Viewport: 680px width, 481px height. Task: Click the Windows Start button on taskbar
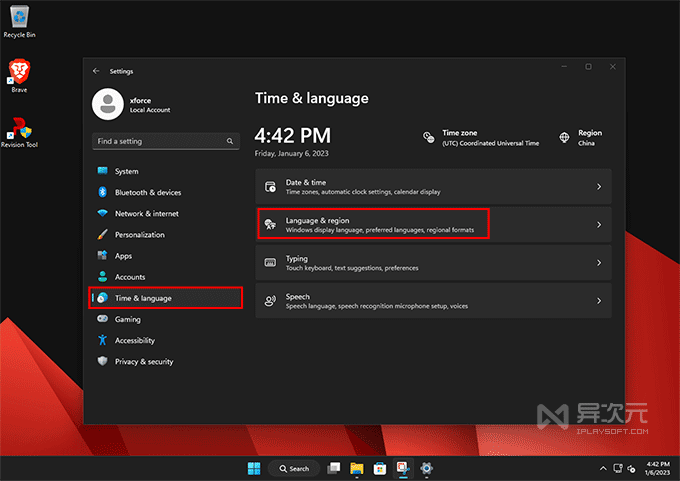pyautogui.click(x=254, y=468)
